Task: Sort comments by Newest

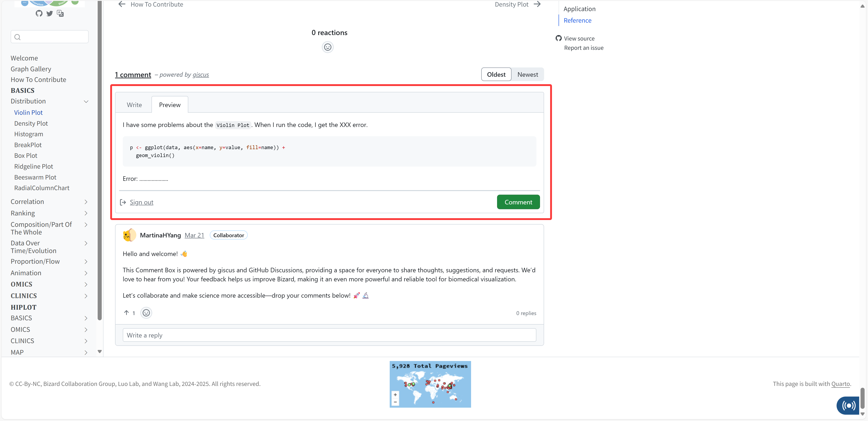Action: 527,74
